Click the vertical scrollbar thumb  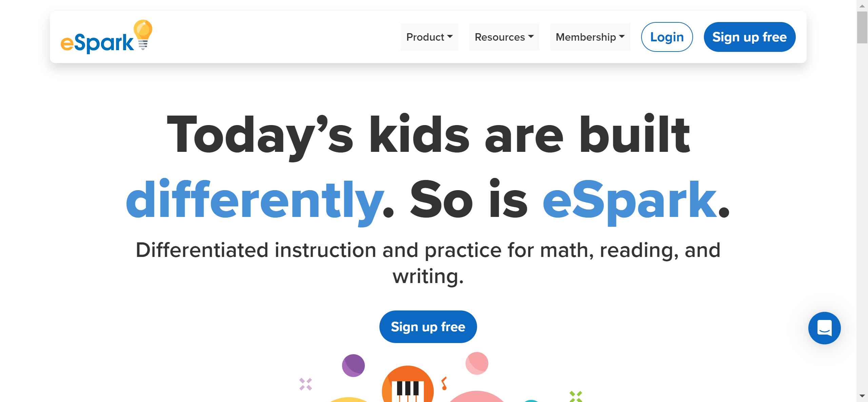[x=862, y=28]
